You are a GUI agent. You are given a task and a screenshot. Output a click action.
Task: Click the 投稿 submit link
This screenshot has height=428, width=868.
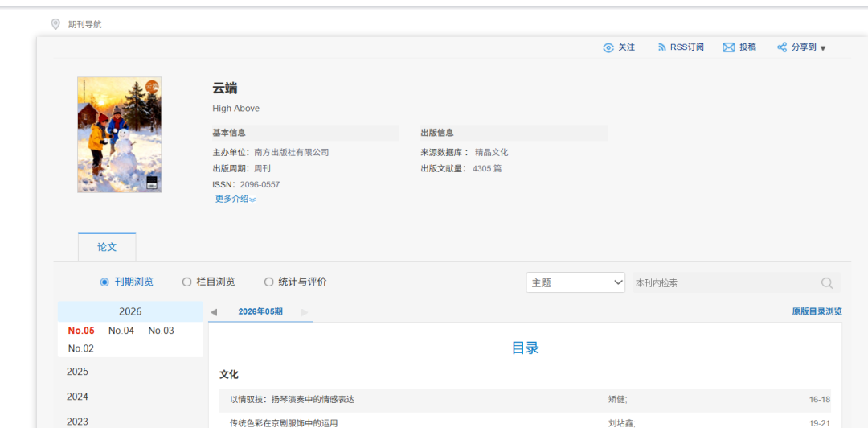748,47
